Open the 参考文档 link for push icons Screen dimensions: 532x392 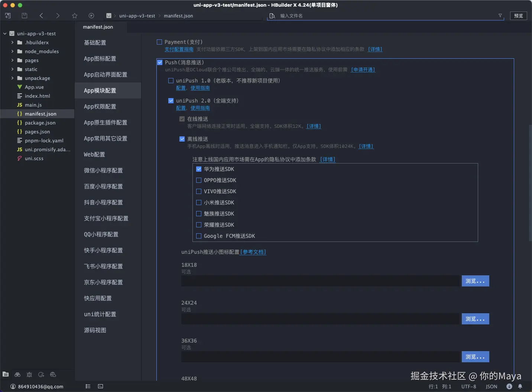(x=253, y=252)
